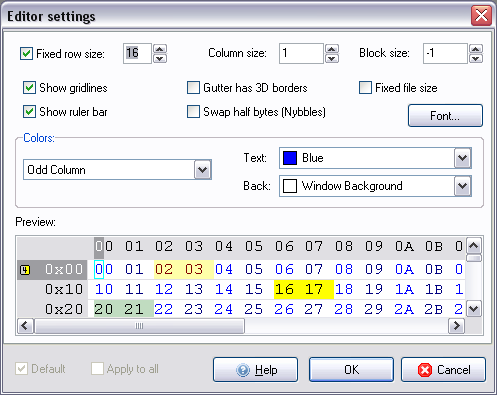Cancel the editor settings dialog
Image resolution: width=497 pixels, height=395 pixels.
coord(443,370)
